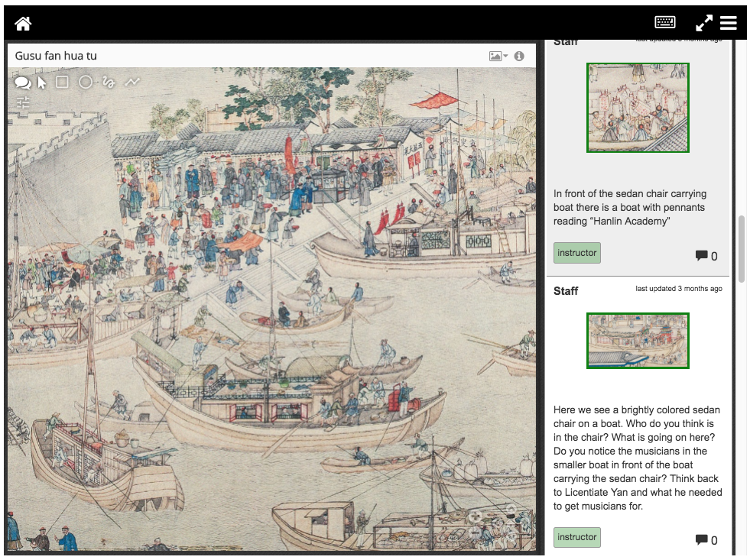Click the Hanlin Academy annotation thumbnail

coord(638,108)
